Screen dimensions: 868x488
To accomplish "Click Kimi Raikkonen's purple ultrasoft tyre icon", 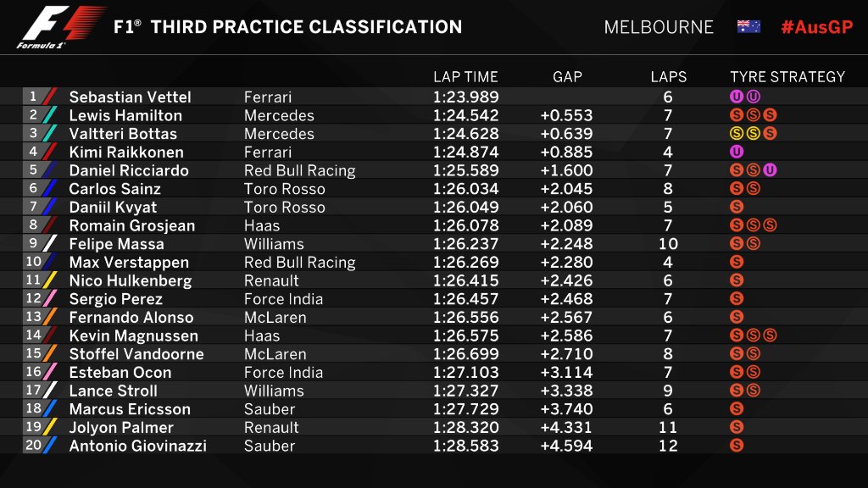I will pos(737,152).
